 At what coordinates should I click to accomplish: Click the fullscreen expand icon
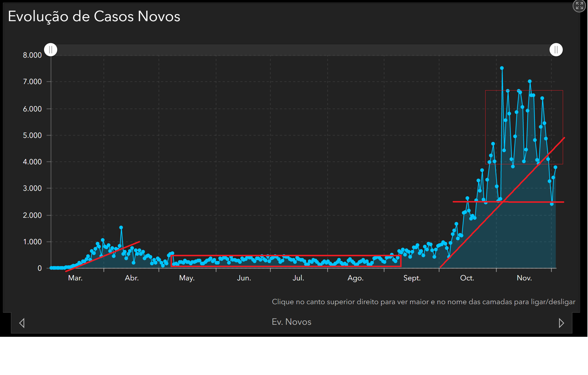coord(579,6)
